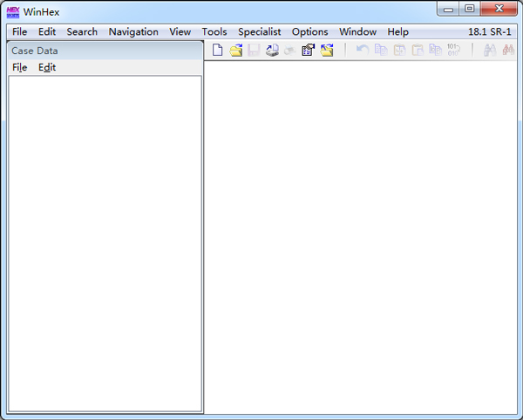Open the Specialist menu
Screen dimensions: 523x420
[260, 31]
